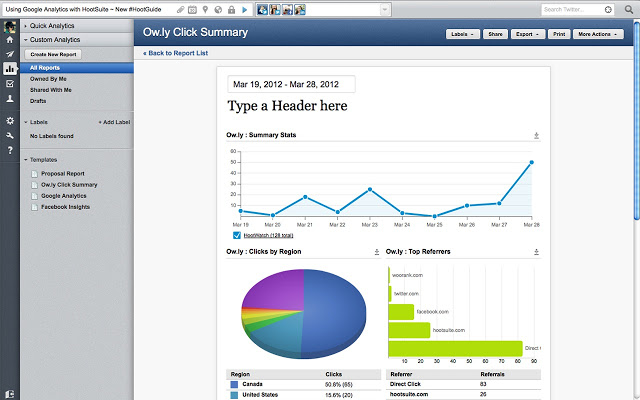Select Owned By Me reports
This screenshot has width=640, height=400.
click(49, 79)
